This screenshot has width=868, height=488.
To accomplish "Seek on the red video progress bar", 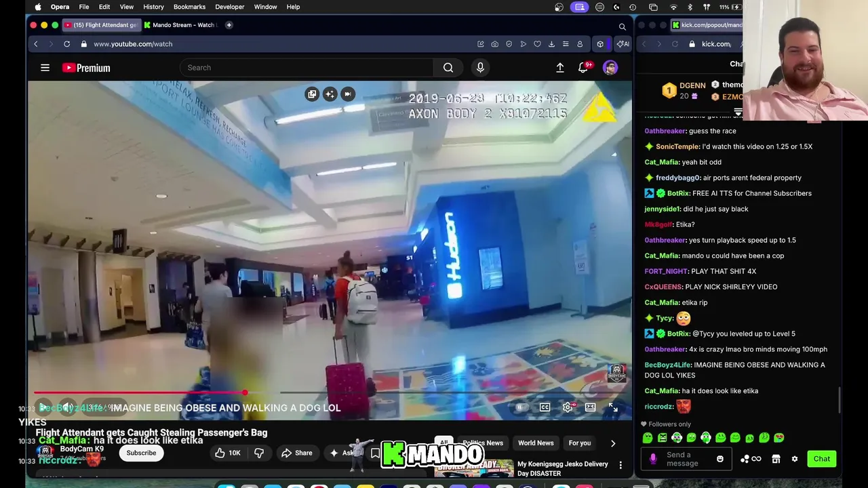I will pyautogui.click(x=139, y=392).
